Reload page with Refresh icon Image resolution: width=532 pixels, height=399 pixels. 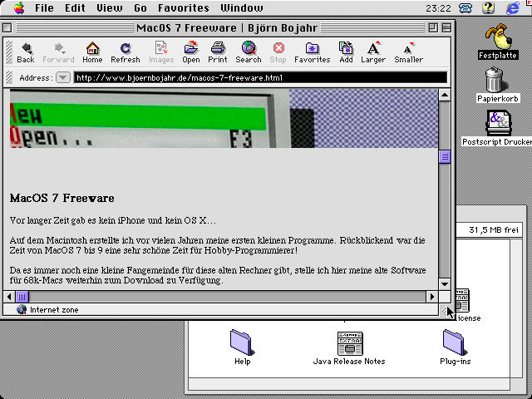[x=126, y=52]
